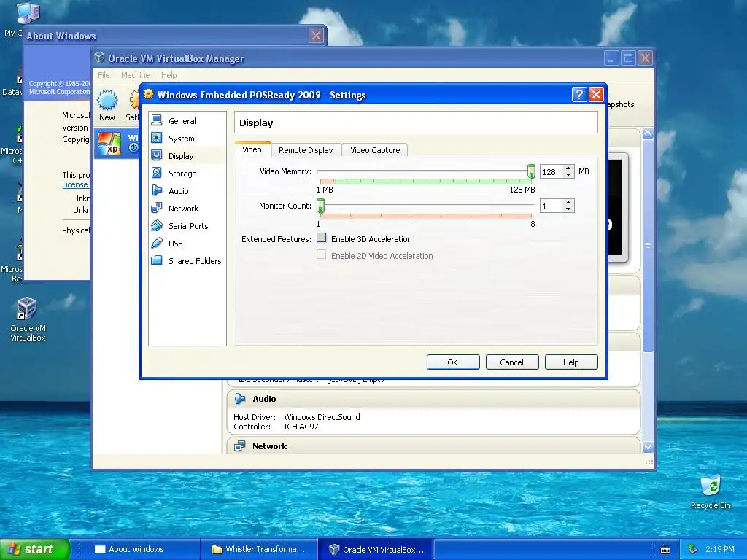
Task: Click the Audio section icon in details pane
Action: [x=239, y=399]
